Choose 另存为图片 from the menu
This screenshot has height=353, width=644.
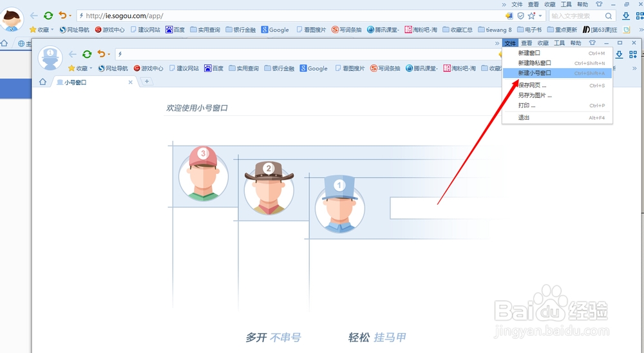[557, 95]
